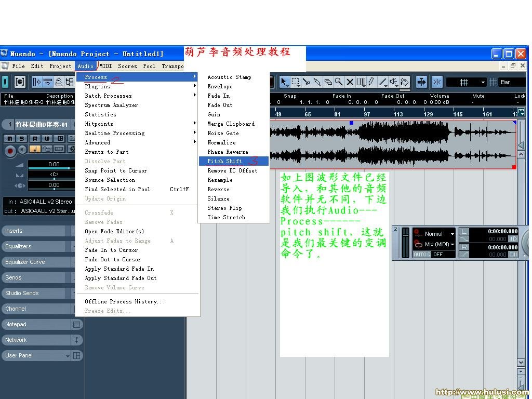Select the Object Selection arrow tool

coord(284,82)
